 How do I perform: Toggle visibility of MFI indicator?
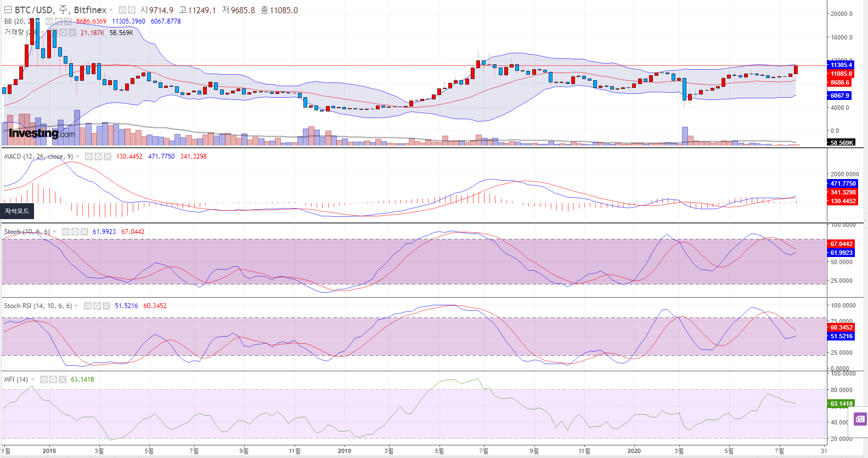pyautogui.click(x=44, y=379)
